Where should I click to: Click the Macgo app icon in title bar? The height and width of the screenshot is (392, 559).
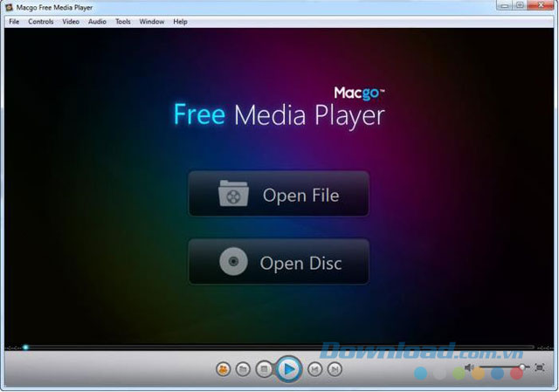coord(9,7)
